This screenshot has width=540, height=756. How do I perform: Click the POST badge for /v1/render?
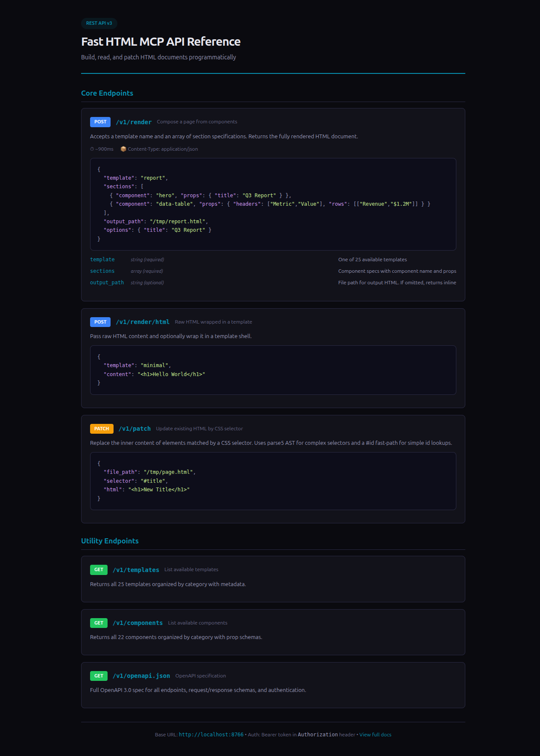point(100,122)
